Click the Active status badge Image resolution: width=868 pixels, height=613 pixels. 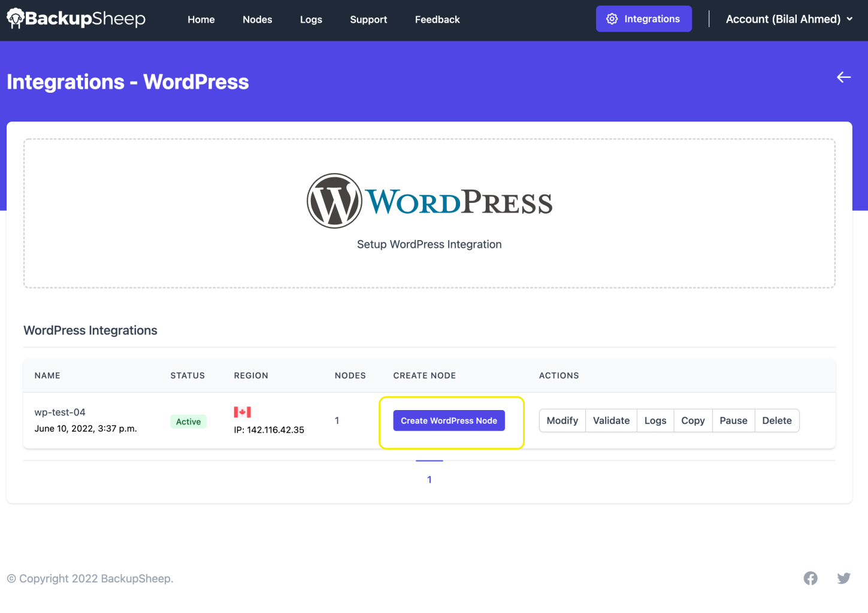click(188, 421)
